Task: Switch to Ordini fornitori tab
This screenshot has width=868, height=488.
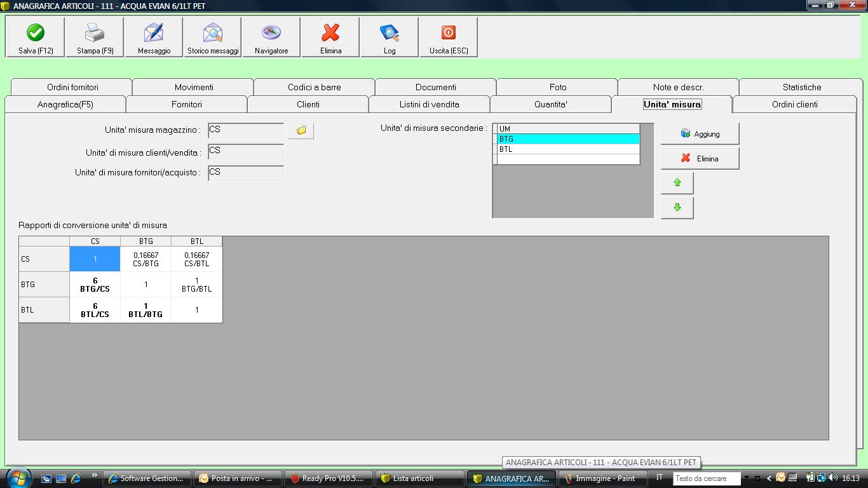Action: [x=71, y=87]
